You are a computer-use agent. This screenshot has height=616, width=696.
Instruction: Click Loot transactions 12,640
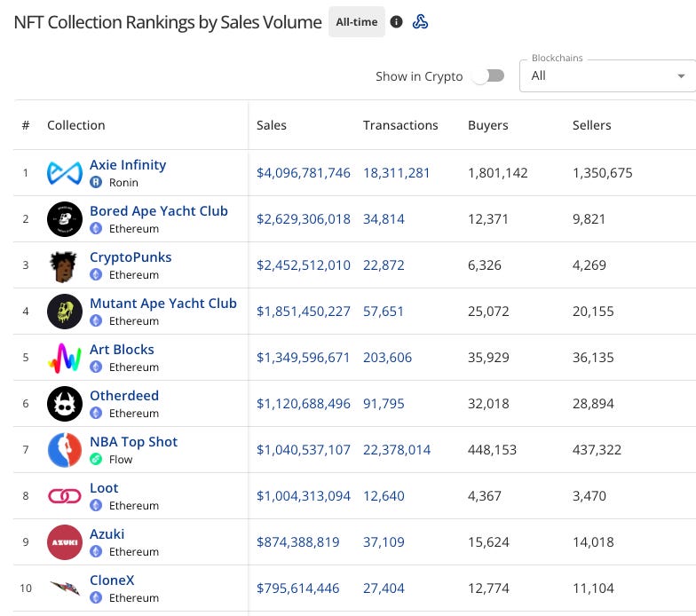click(384, 496)
